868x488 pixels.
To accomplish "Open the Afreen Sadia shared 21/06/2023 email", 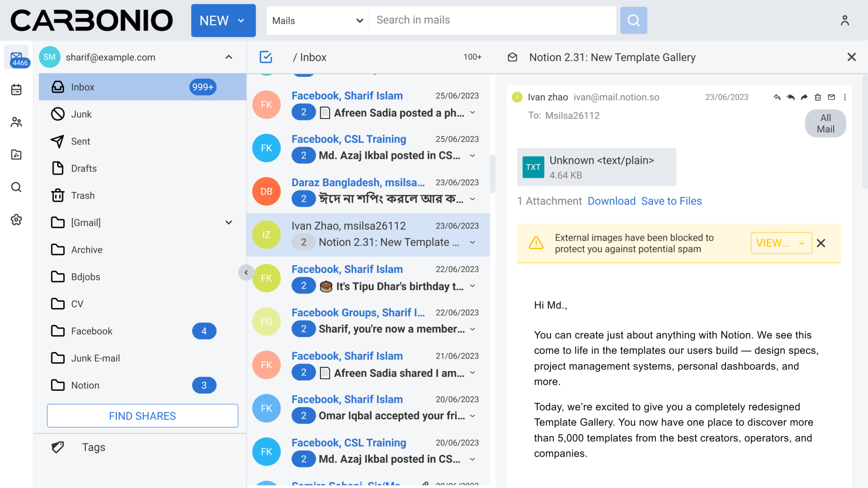I will (x=368, y=365).
